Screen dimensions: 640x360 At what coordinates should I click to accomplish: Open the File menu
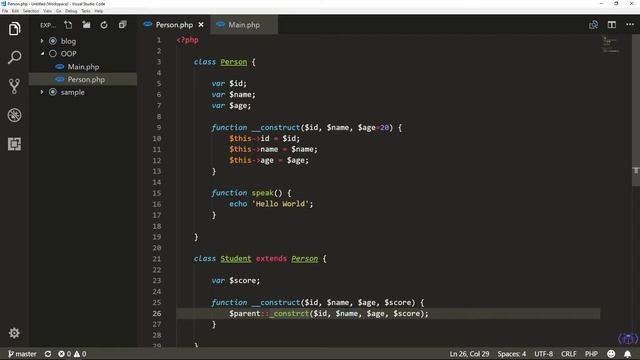coord(5,11)
